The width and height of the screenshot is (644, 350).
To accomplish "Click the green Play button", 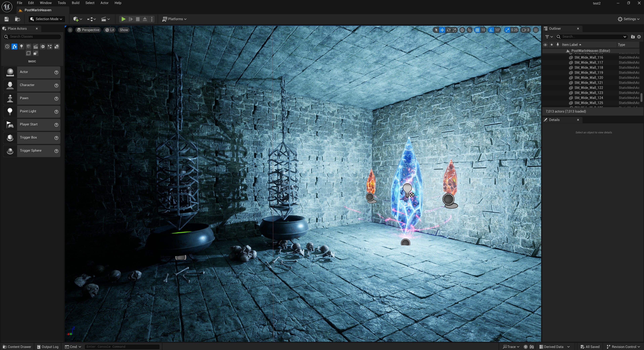I will 123,19.
